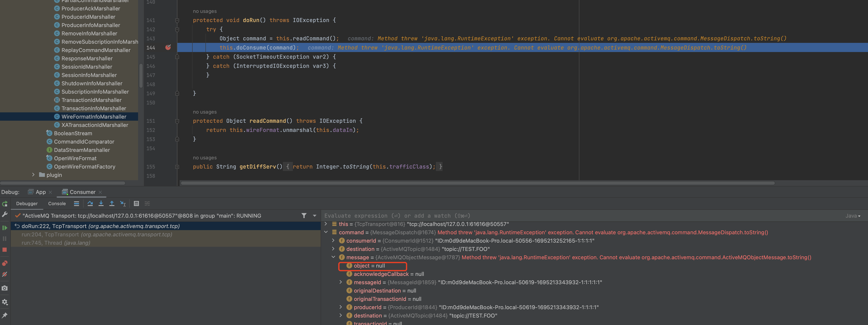Click the ProducerAckMarshaller class icon

pos(57,9)
